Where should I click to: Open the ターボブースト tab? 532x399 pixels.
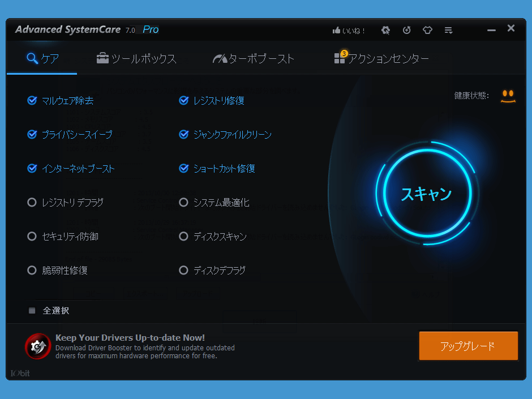point(253,58)
